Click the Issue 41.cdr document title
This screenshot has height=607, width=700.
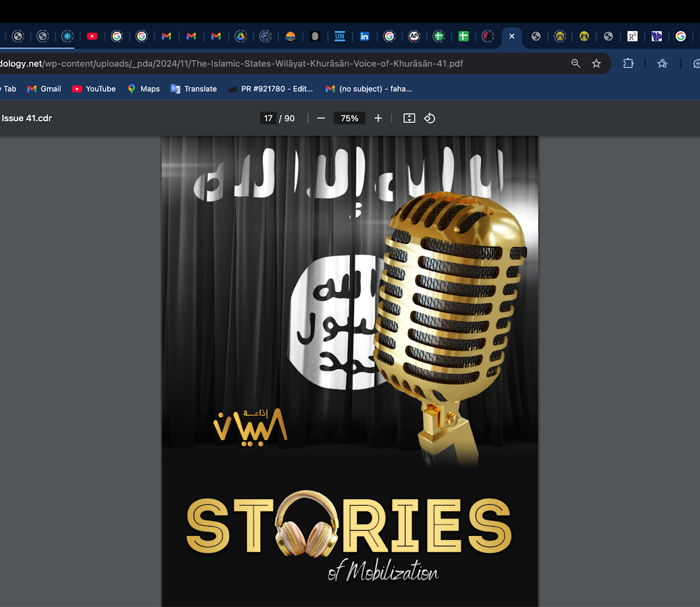27,118
